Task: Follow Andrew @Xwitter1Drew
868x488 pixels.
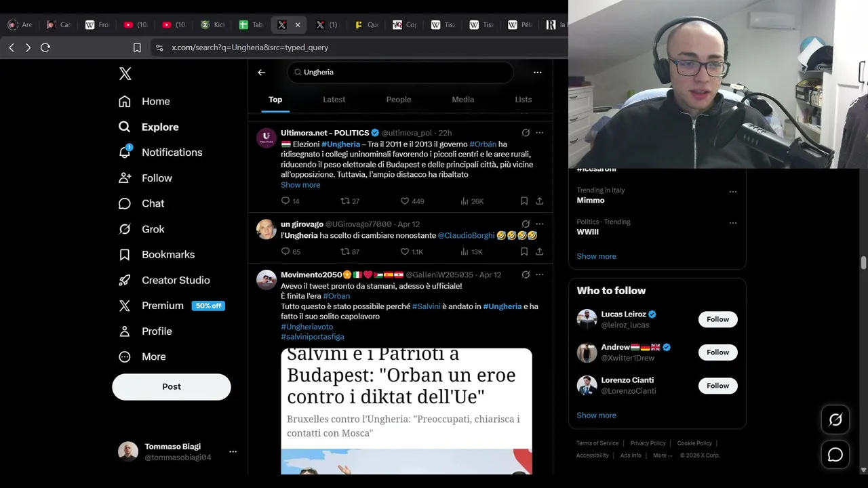Action: (x=717, y=352)
